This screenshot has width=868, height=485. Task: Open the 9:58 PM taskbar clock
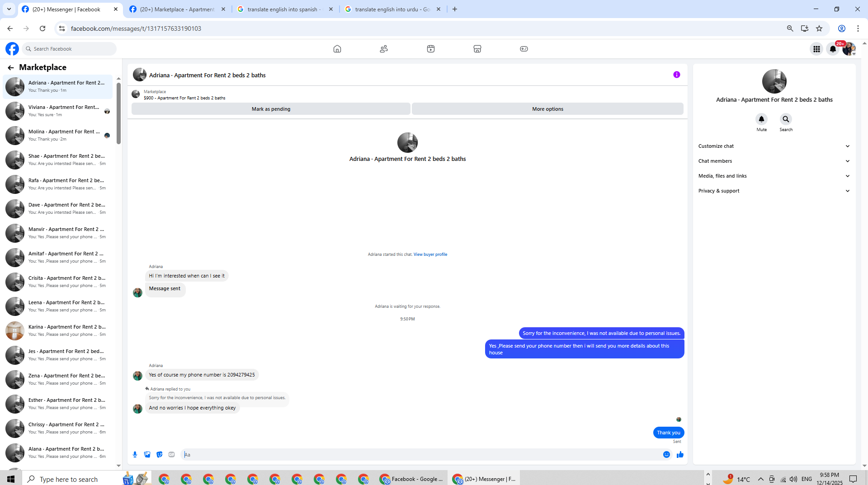pyautogui.click(x=829, y=479)
